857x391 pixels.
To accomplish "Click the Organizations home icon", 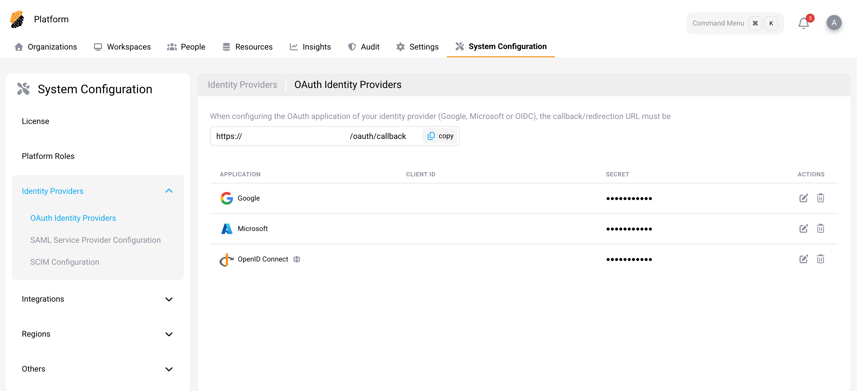I will pos(19,47).
